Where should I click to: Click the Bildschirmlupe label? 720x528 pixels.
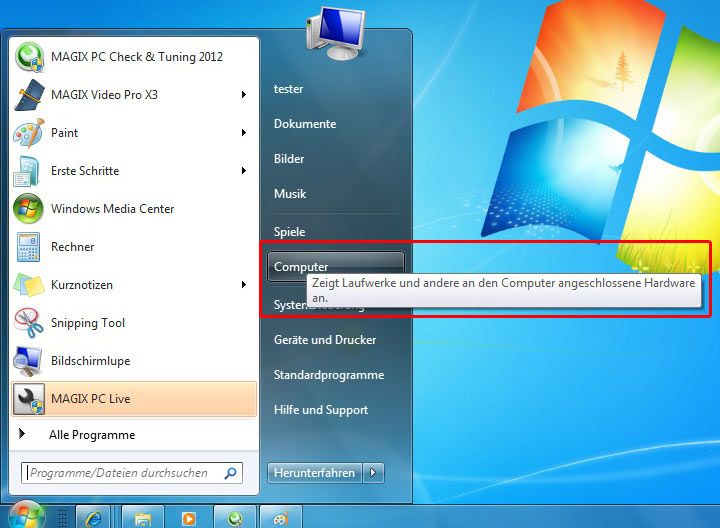pyautogui.click(x=90, y=361)
